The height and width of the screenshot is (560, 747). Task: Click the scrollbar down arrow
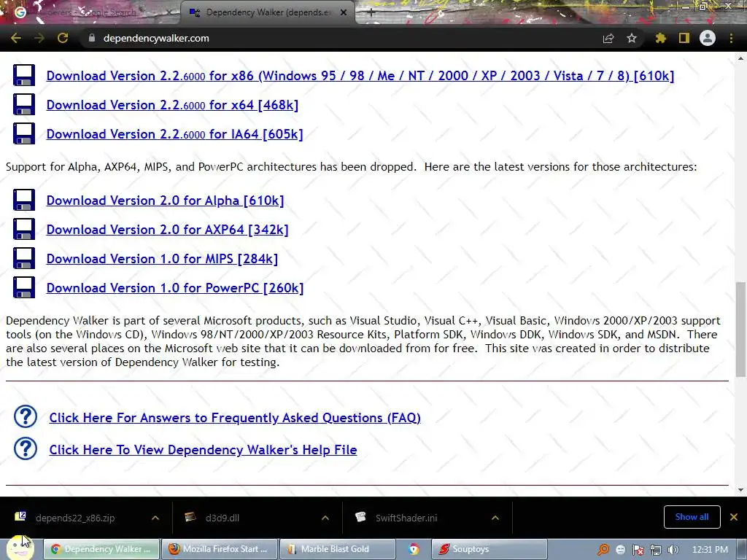point(740,490)
